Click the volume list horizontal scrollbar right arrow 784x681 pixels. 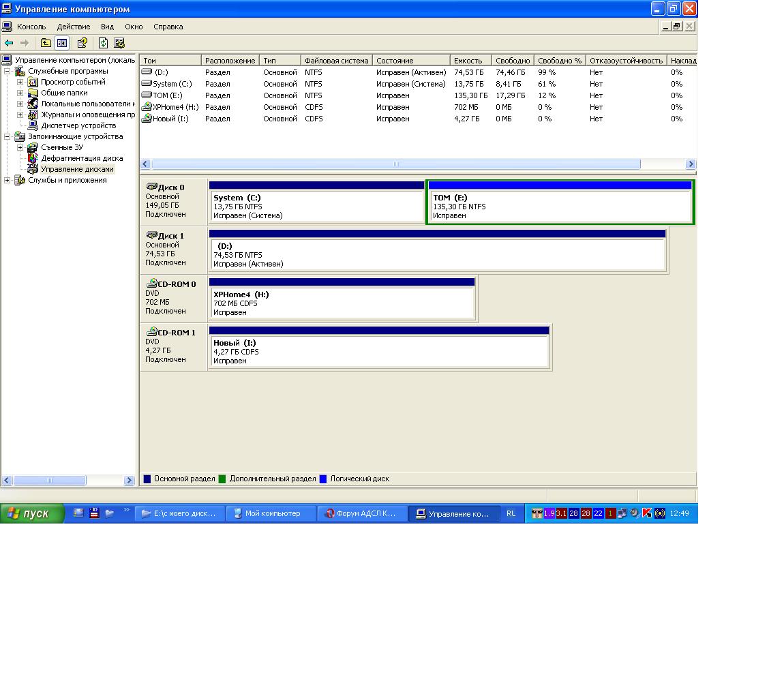tap(691, 164)
